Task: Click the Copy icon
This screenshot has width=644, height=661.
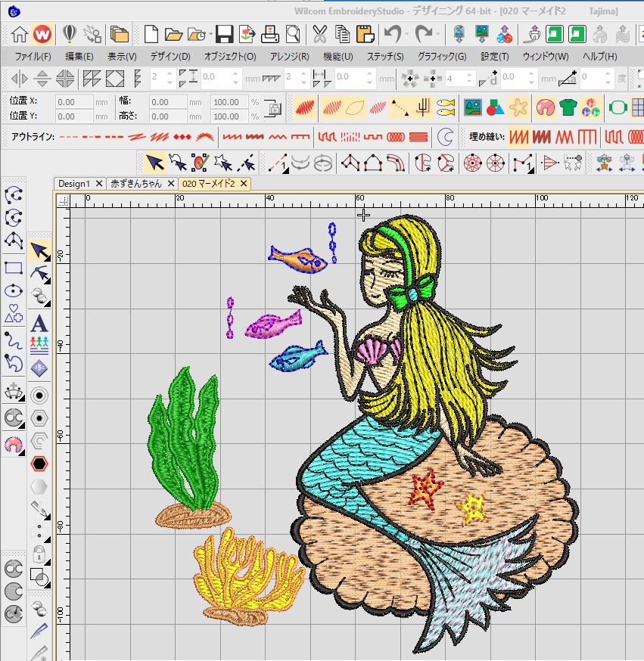Action: coord(342,34)
